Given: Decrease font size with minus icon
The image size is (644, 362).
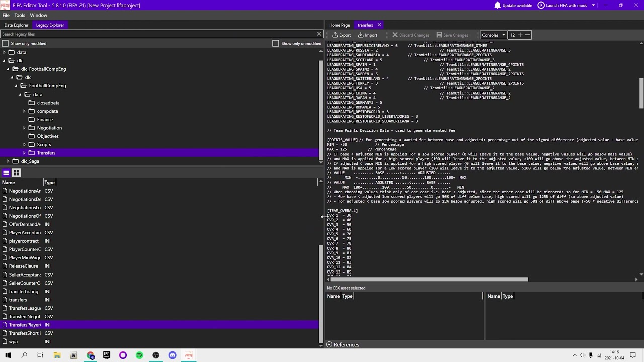Looking at the screenshot, I should click(x=527, y=35).
